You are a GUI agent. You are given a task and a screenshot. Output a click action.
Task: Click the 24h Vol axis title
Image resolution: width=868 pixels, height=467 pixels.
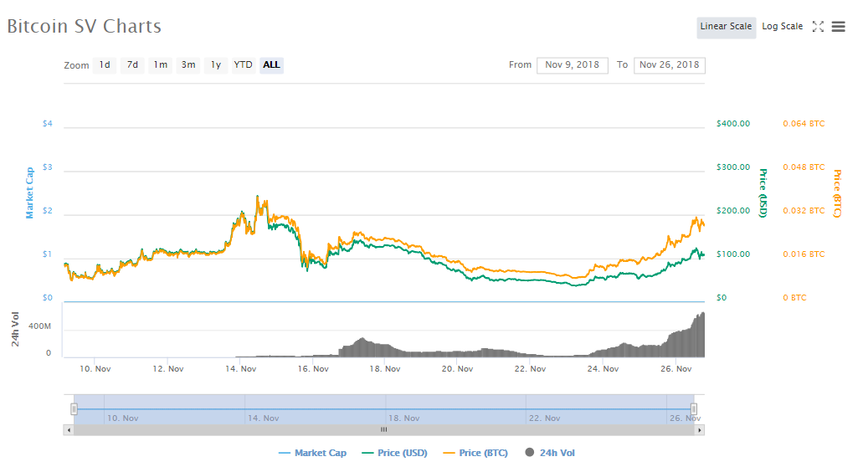tap(16, 329)
